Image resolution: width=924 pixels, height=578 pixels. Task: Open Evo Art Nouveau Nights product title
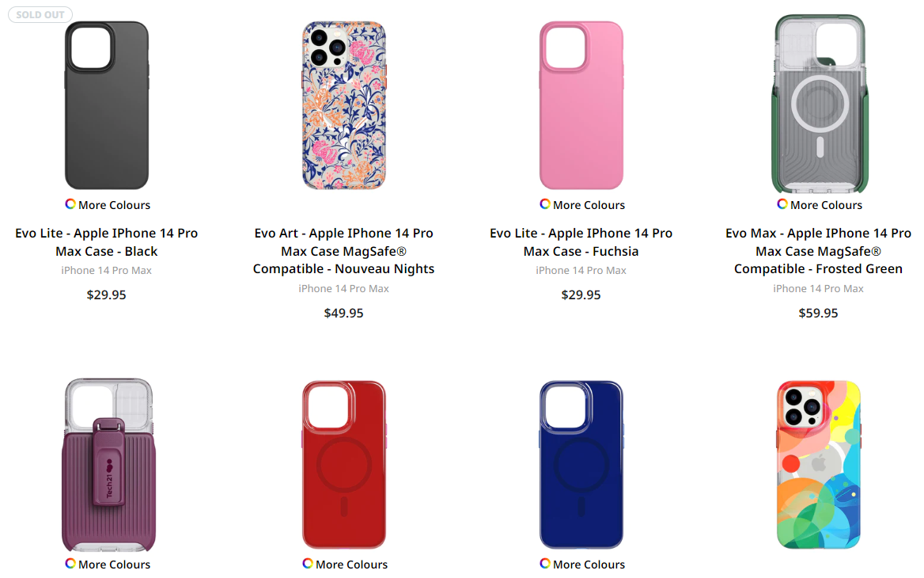(343, 251)
